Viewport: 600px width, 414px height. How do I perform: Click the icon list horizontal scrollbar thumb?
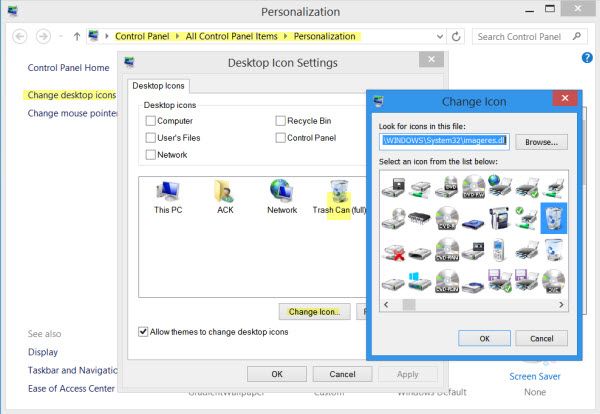(409, 305)
